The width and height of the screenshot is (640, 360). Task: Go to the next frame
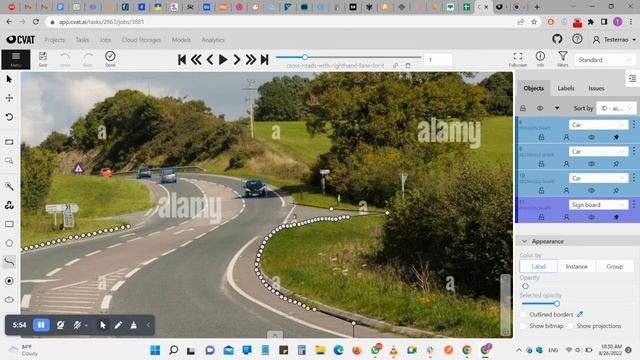tap(237, 60)
